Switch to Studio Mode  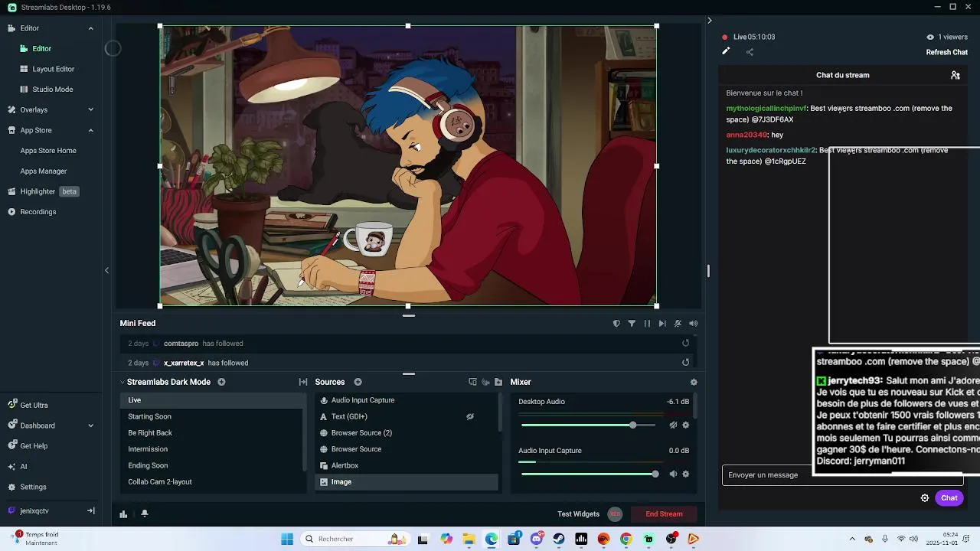pyautogui.click(x=52, y=90)
